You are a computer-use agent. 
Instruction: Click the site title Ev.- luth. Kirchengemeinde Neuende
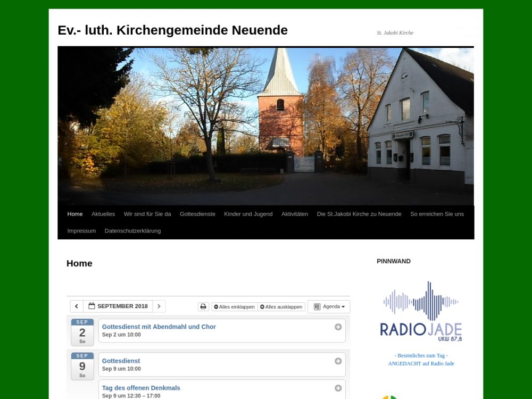pyautogui.click(x=172, y=30)
